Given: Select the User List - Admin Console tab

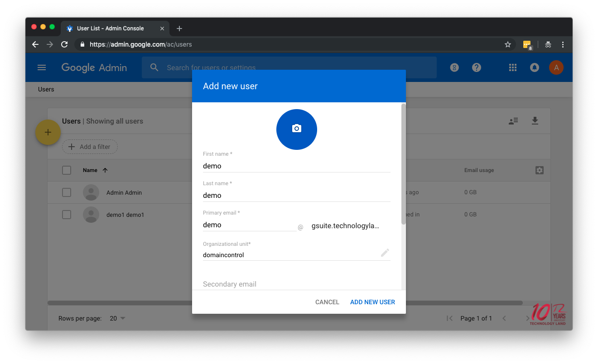Looking at the screenshot, I should tap(110, 28).
